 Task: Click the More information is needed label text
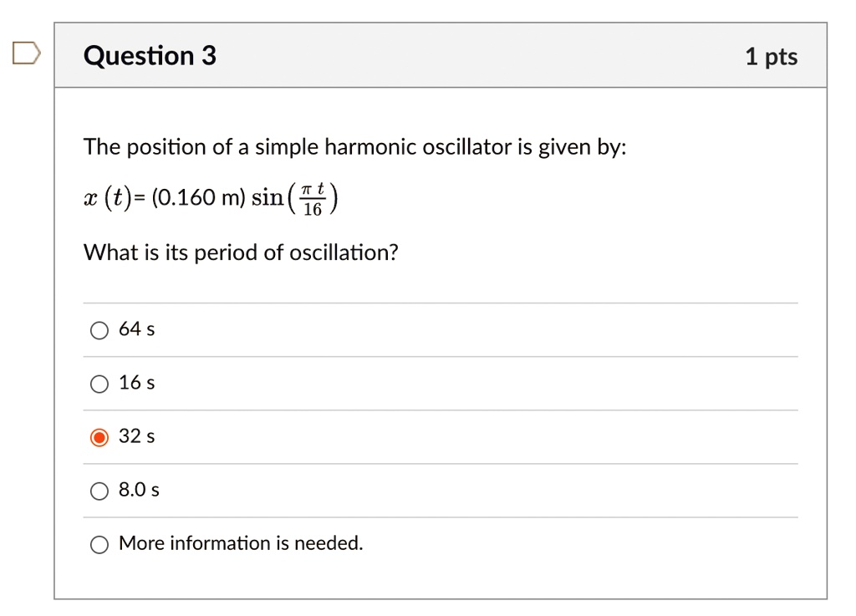coord(241,543)
